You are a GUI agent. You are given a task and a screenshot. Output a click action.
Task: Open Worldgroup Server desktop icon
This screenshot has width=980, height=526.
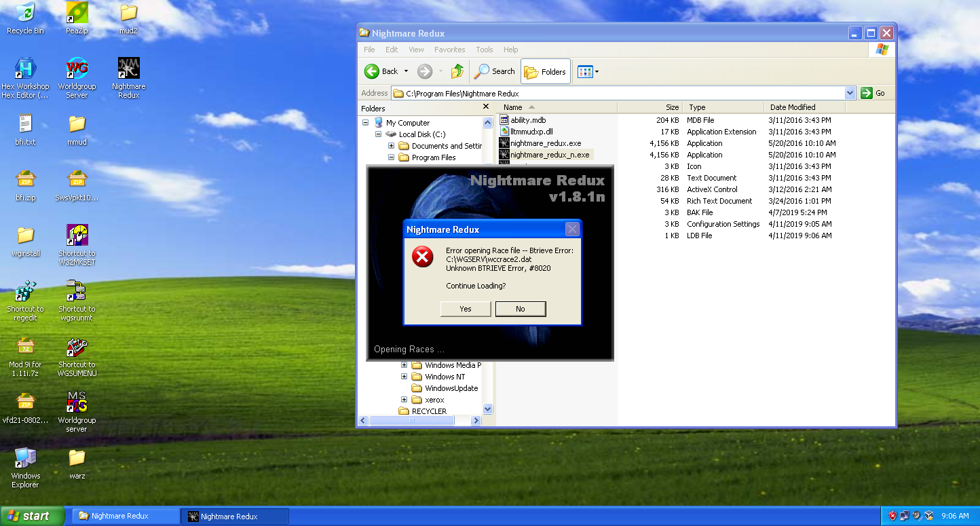coord(77,69)
